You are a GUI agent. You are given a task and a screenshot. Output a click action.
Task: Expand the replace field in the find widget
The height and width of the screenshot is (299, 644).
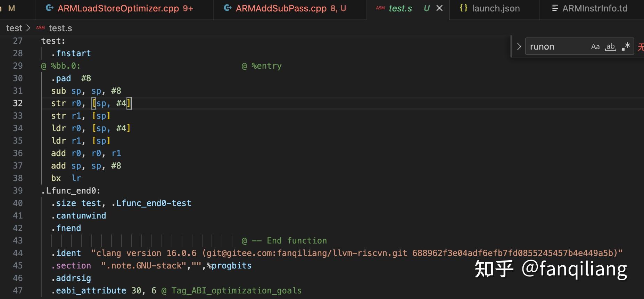pyautogui.click(x=519, y=46)
